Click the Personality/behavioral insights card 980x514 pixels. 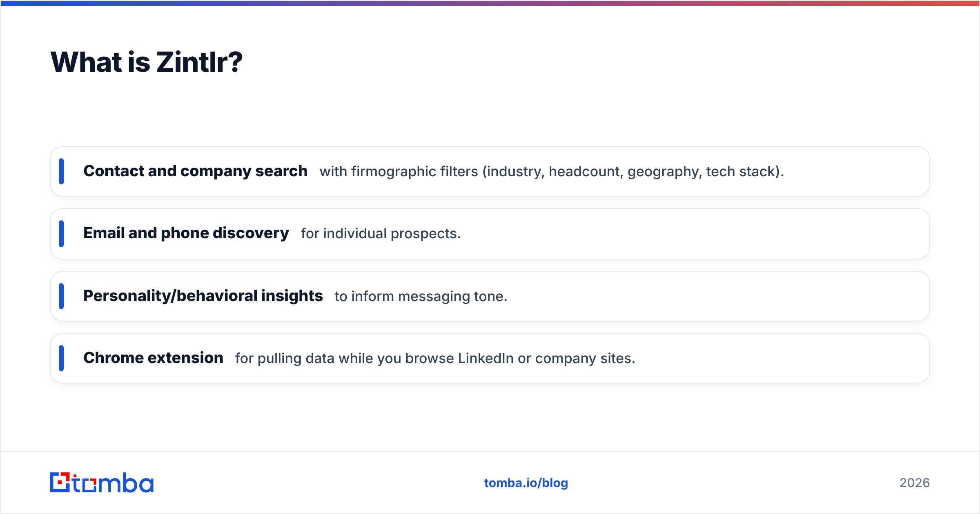click(x=490, y=296)
